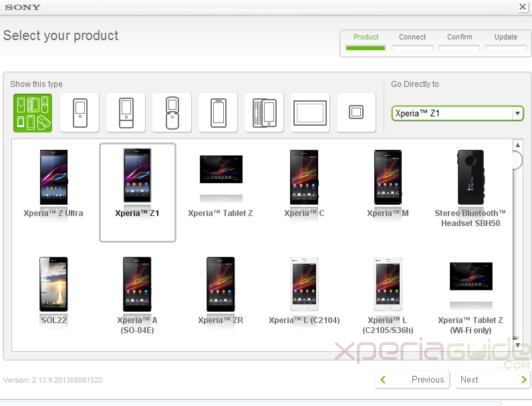Select Xperia L (C2105/S36h) image
The image size is (532, 406).
[x=388, y=284]
